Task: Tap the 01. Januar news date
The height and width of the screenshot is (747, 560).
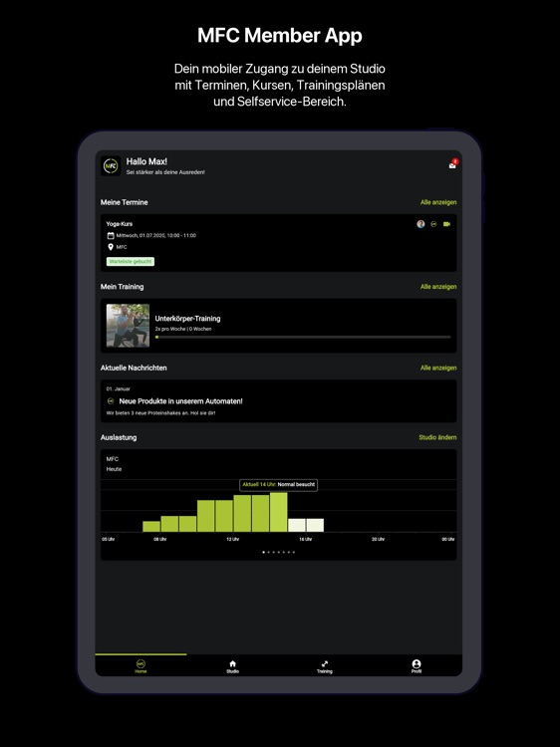Action: click(119, 388)
